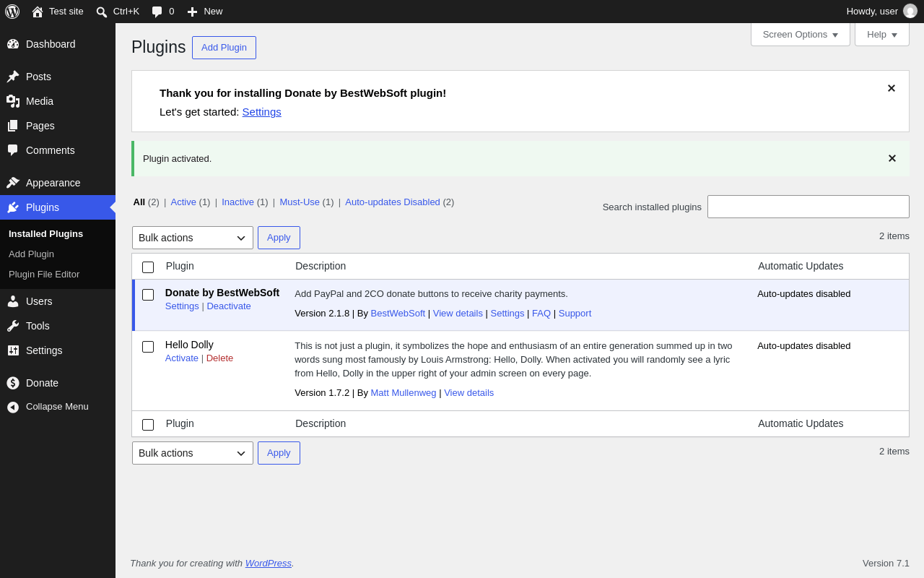Screen dimensions: 924x578
Task: Check the Donate by BestWebSoft row checkbox
Action: click(x=148, y=295)
